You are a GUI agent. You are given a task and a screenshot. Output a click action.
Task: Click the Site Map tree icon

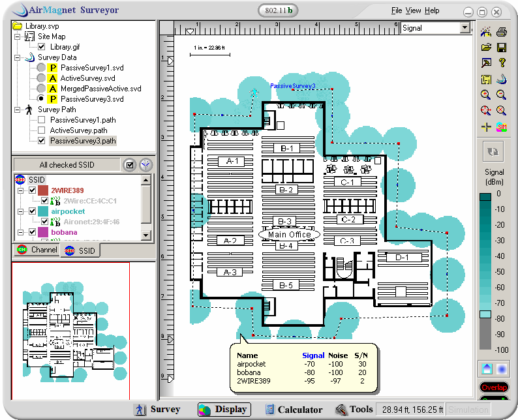click(29, 37)
